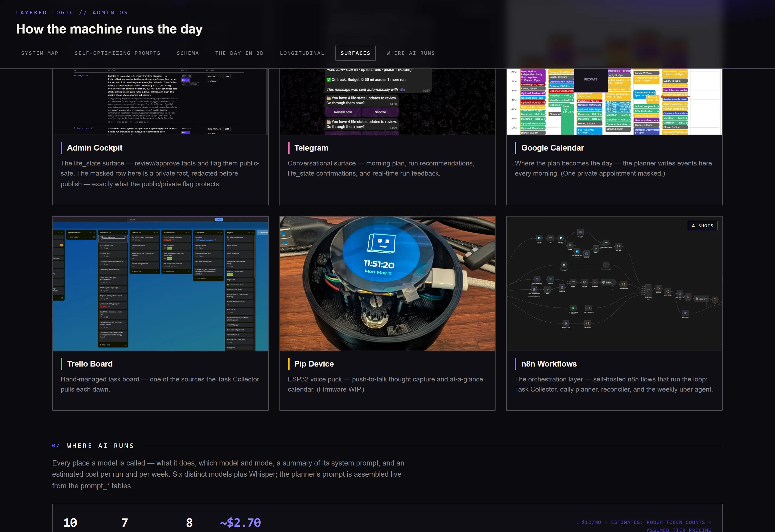Open the Admin Cockpit screenshot thumbnail
Image resolution: width=775 pixels, height=532 pixels.
(x=160, y=101)
